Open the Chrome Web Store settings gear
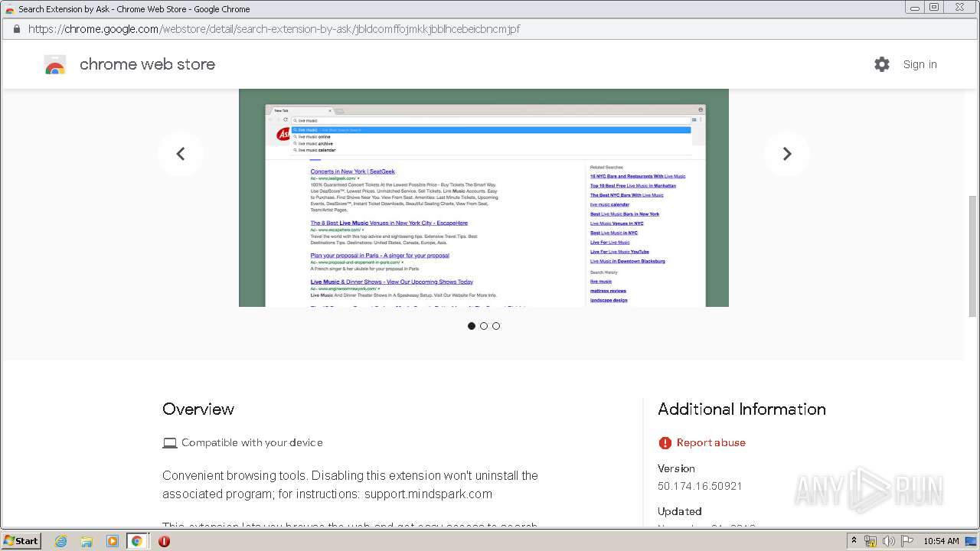980x551 pixels. click(x=882, y=64)
